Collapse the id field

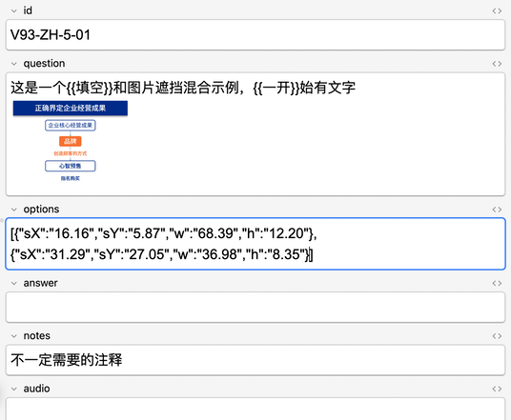(14, 11)
